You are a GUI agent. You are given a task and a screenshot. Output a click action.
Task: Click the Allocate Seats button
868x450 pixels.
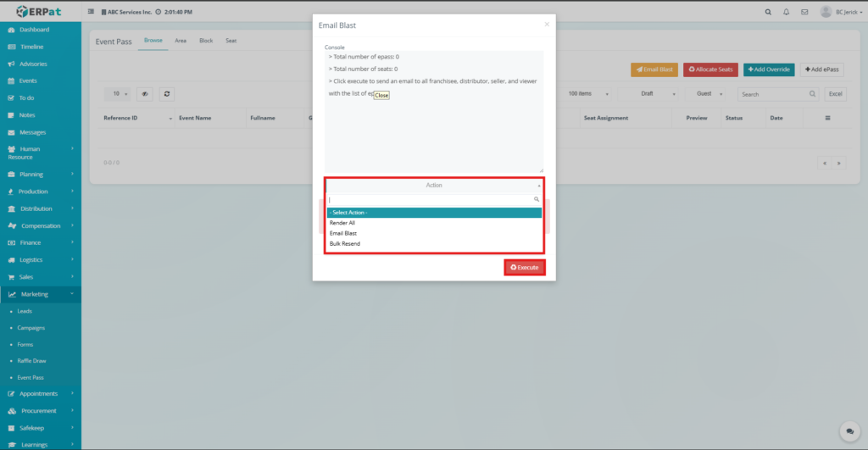point(710,69)
